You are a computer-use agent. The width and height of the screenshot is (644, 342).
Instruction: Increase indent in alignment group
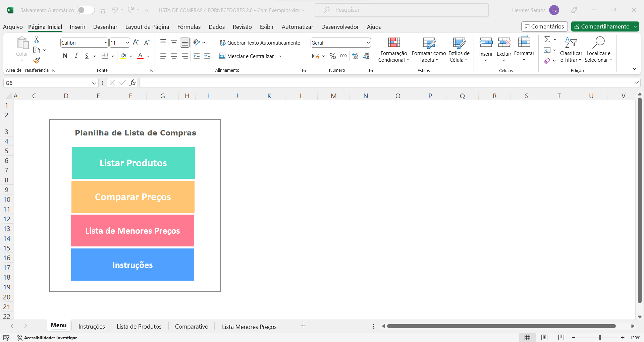(207, 56)
